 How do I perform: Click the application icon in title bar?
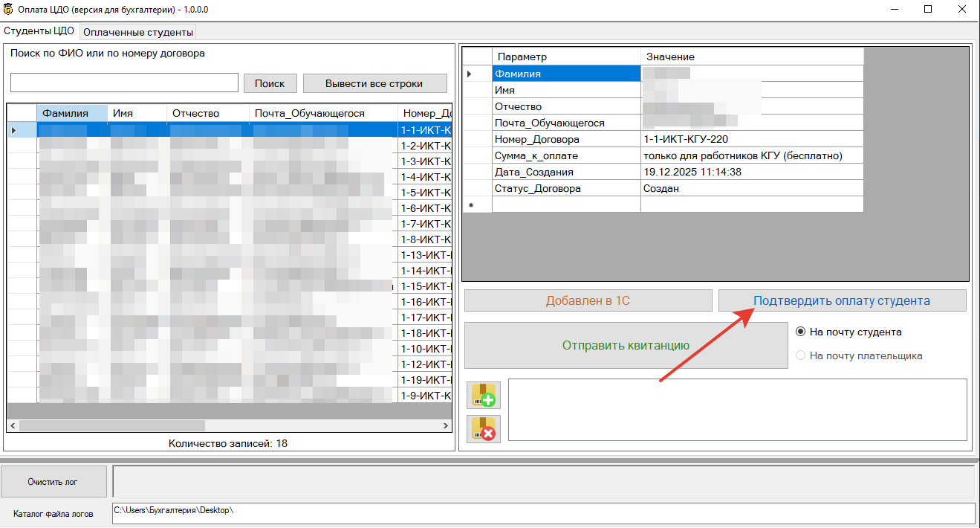pyautogui.click(x=8, y=9)
